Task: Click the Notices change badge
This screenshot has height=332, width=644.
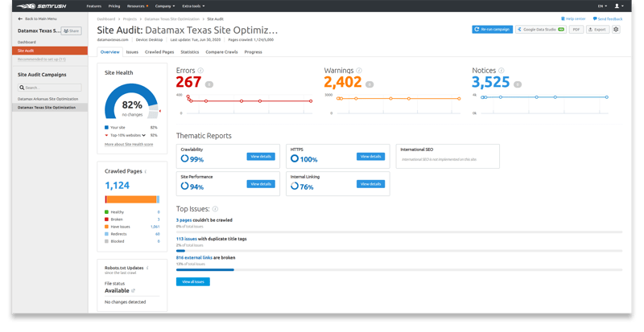Action: 518,84
